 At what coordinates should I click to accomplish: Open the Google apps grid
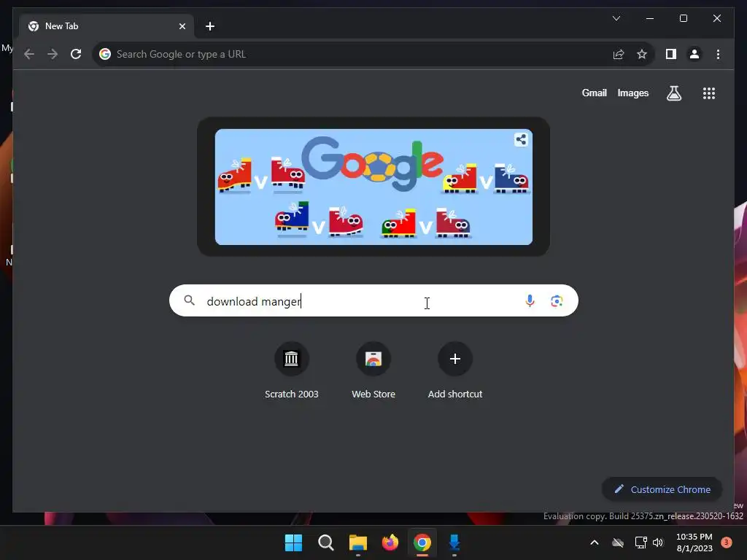coord(709,93)
